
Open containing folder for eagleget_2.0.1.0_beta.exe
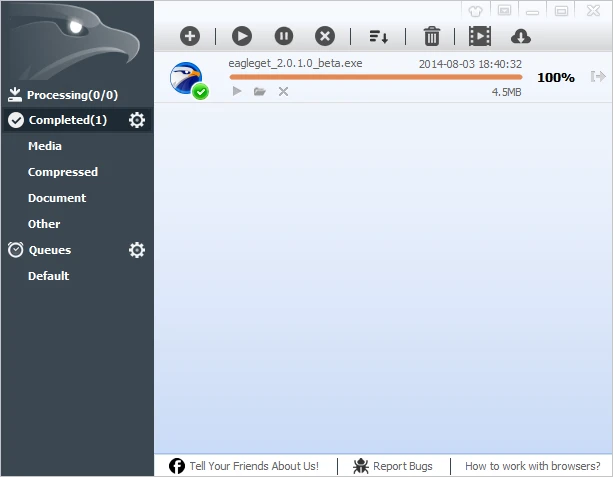point(260,91)
